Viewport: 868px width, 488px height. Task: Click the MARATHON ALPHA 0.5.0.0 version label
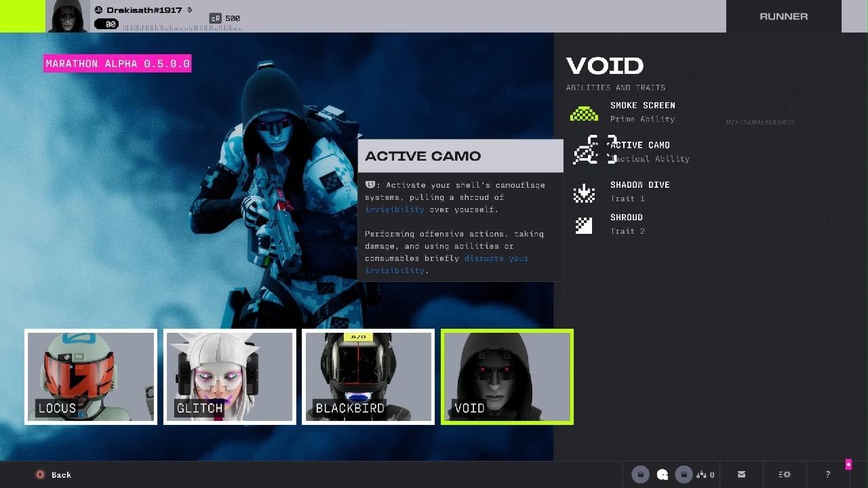point(117,64)
